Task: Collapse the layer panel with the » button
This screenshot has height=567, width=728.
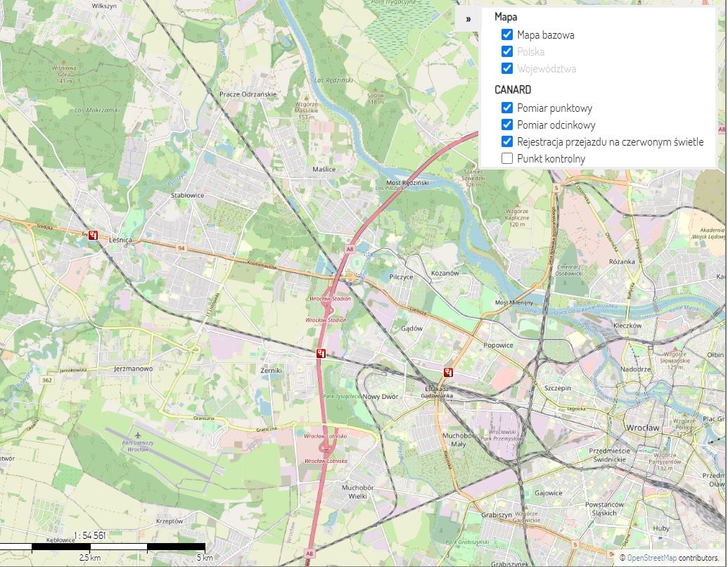Action: pyautogui.click(x=468, y=19)
